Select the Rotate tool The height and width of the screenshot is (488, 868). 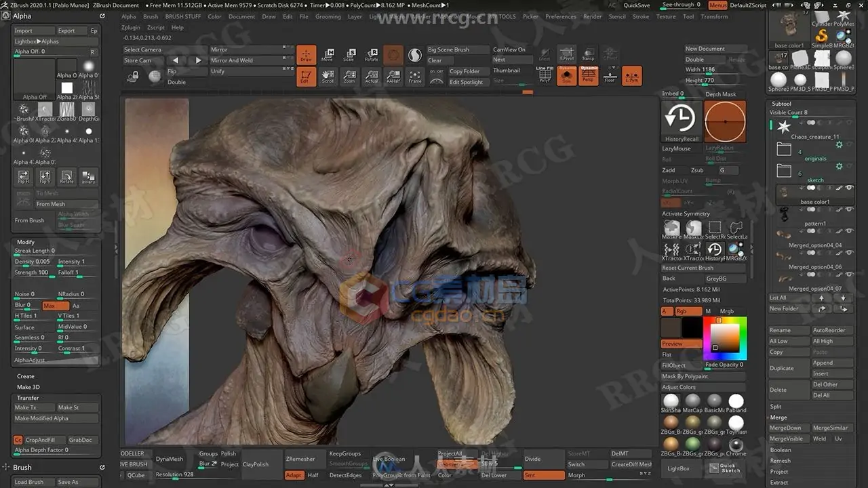click(x=372, y=55)
